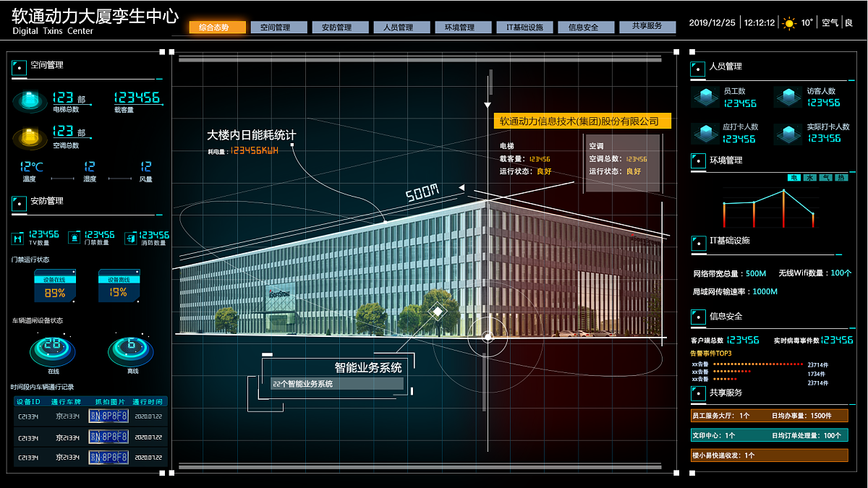Click the 门禁数量 alarm icon
Image resolution: width=868 pixels, height=488 pixels.
(75, 237)
